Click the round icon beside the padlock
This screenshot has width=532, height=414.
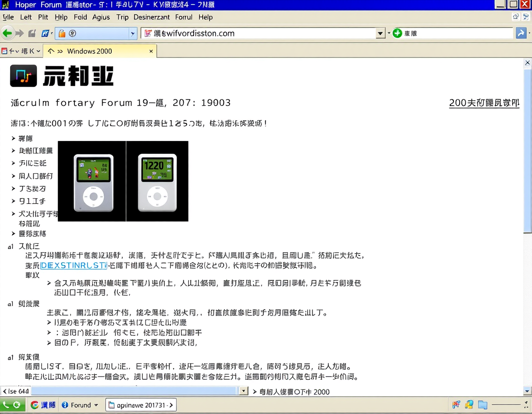(72, 33)
